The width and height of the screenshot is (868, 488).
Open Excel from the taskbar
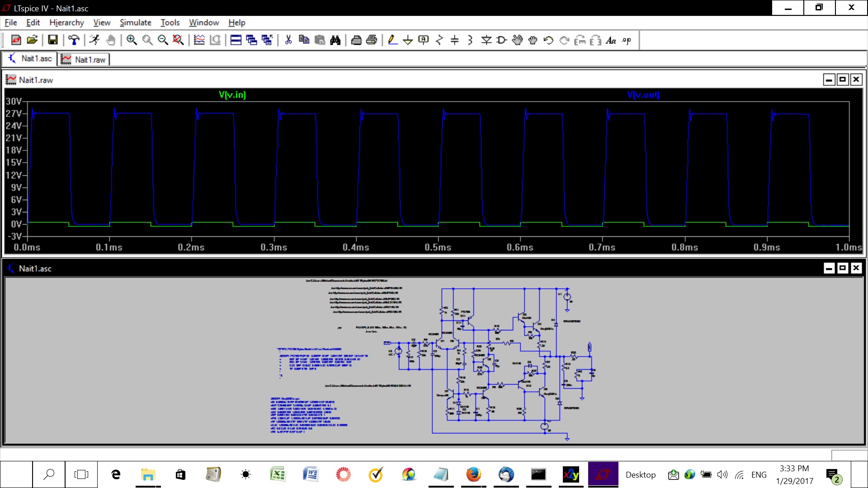click(278, 474)
